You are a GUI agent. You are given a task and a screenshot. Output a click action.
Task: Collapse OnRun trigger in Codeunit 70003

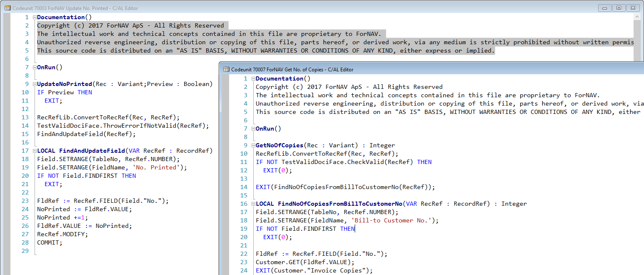pos(35,68)
